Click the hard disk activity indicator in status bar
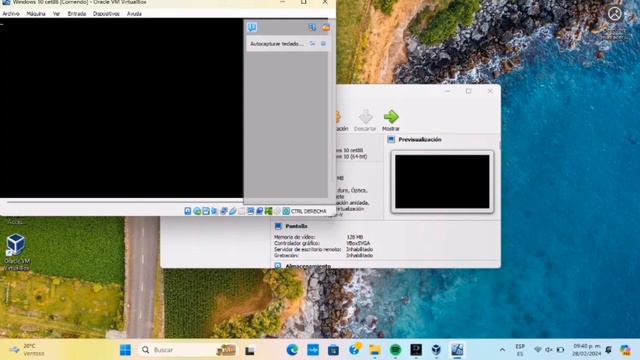Viewport: 640px width, 360px height. [188, 211]
